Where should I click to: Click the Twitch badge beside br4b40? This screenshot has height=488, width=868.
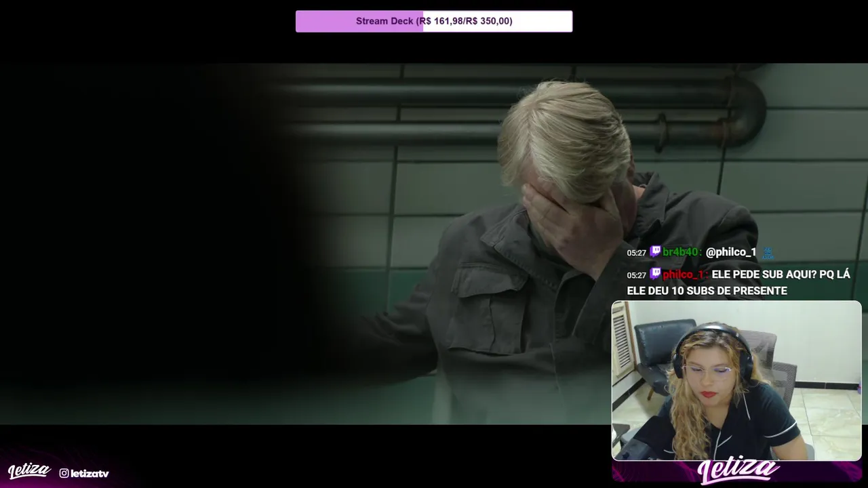tap(655, 251)
